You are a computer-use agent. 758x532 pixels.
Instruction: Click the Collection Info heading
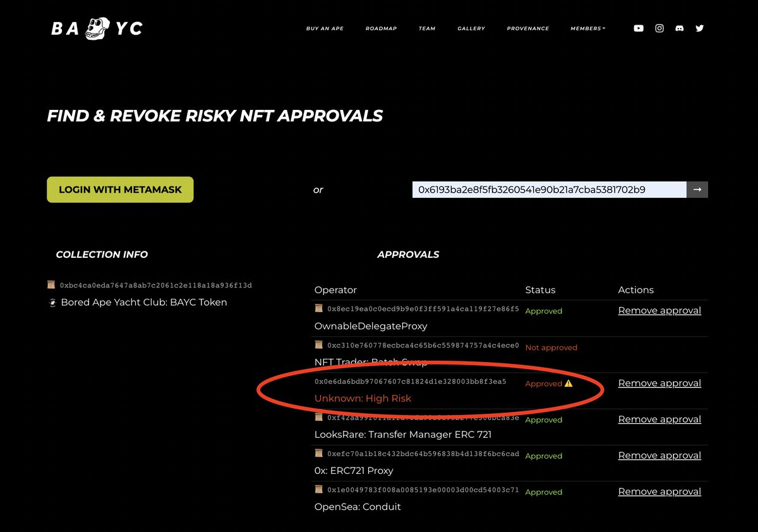pos(102,255)
